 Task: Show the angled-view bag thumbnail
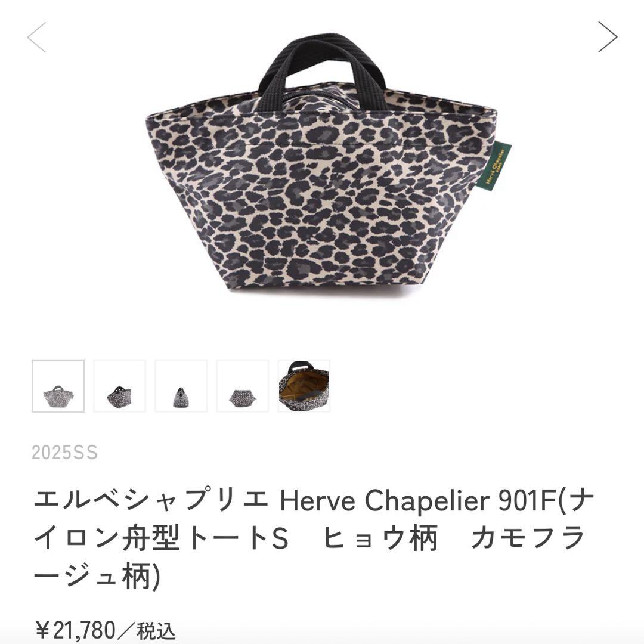coord(119,386)
